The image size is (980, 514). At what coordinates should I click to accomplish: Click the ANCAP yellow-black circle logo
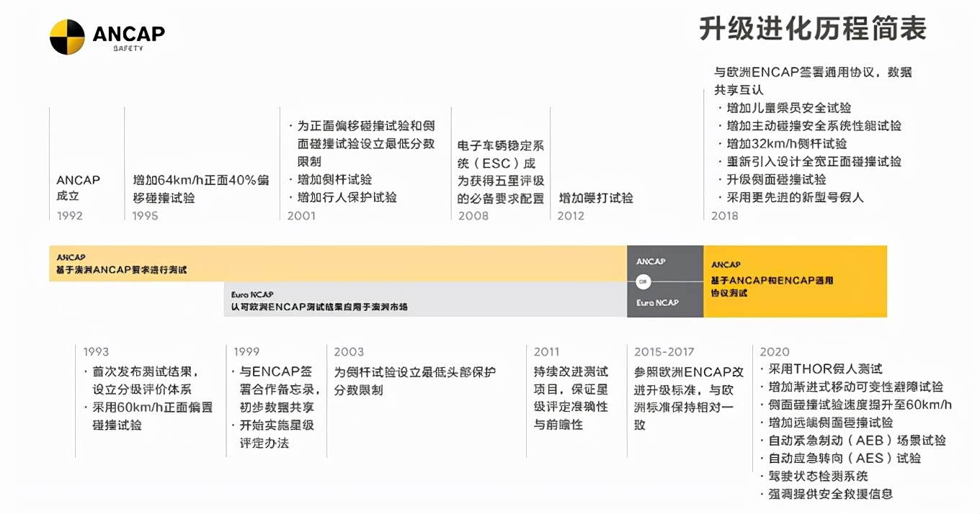coord(67,37)
